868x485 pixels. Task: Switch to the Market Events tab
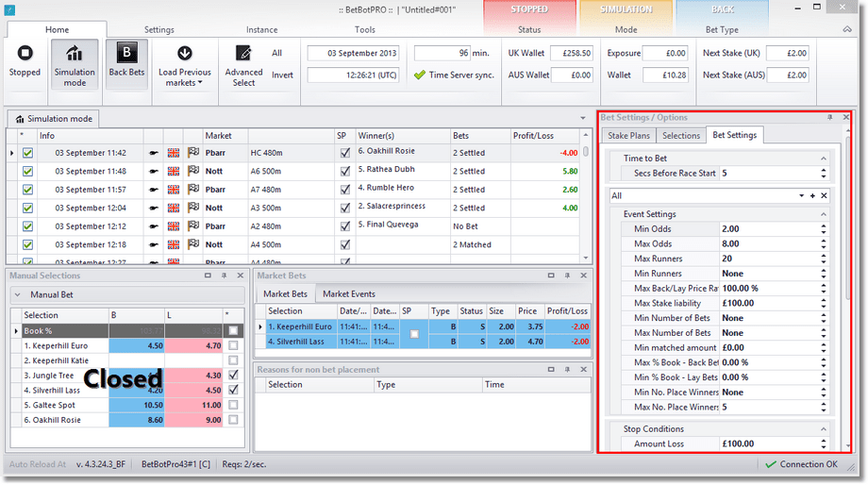coord(349,294)
